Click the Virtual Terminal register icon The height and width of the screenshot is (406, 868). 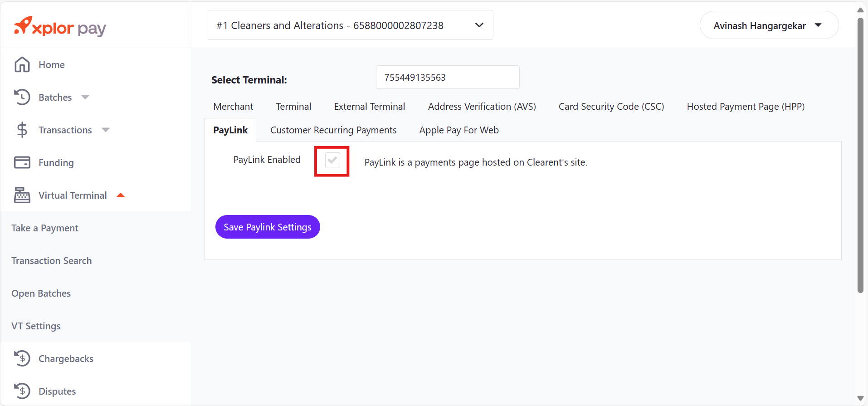22,195
